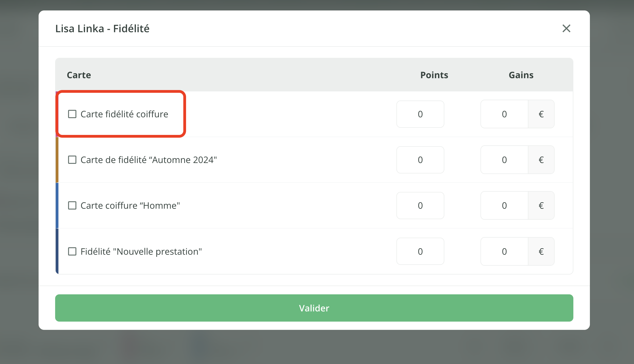Click the Points field for Carte coiffure Homme
The image size is (634, 364).
[420, 205]
